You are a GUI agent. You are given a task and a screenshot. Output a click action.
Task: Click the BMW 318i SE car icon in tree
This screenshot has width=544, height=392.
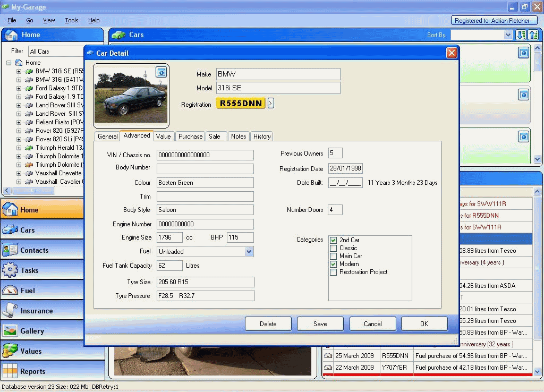[29, 71]
